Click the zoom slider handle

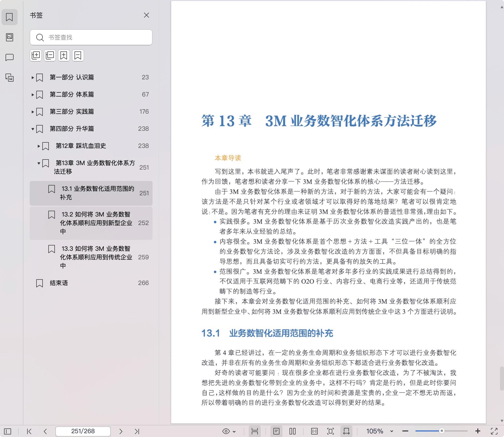point(442,431)
